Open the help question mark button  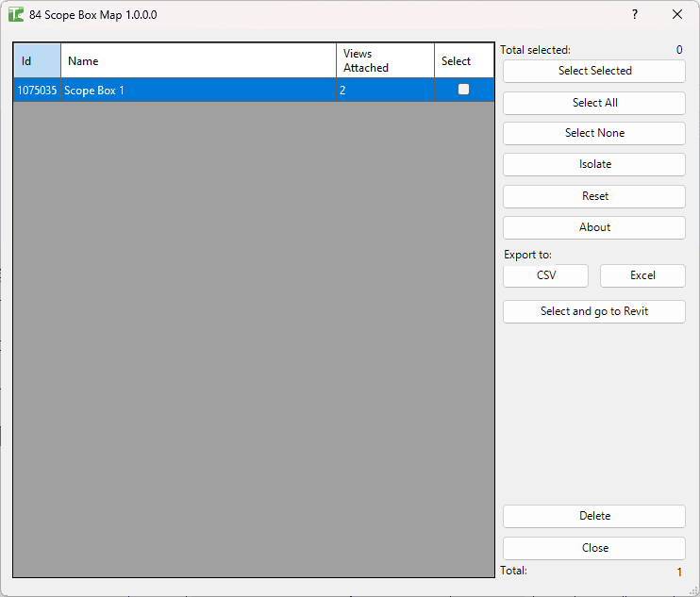pos(634,15)
